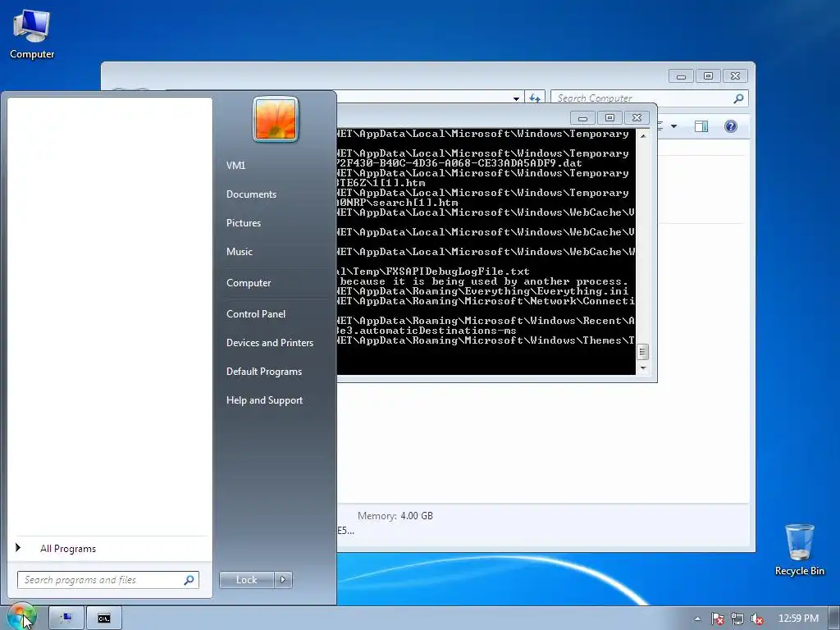Open Devices and Printers
The image size is (840, 630).
pyautogui.click(x=269, y=343)
